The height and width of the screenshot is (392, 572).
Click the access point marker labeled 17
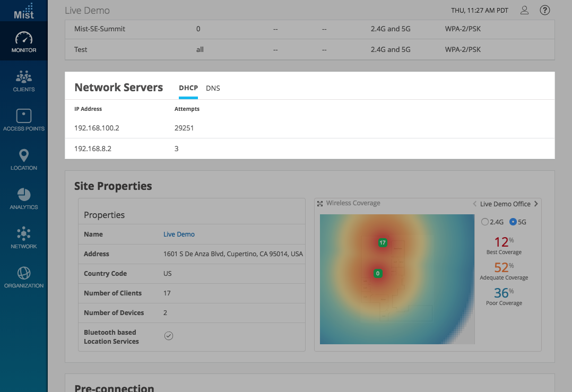tap(382, 243)
